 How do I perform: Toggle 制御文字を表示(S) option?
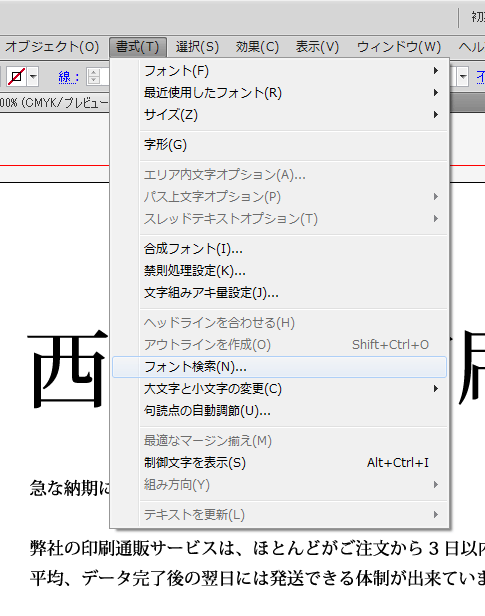pos(280,463)
